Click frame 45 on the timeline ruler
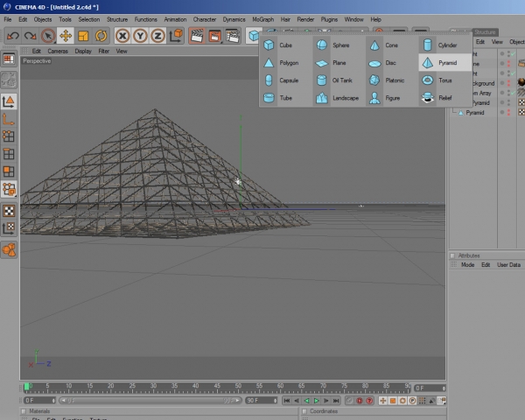The image size is (525, 420). [x=217, y=386]
